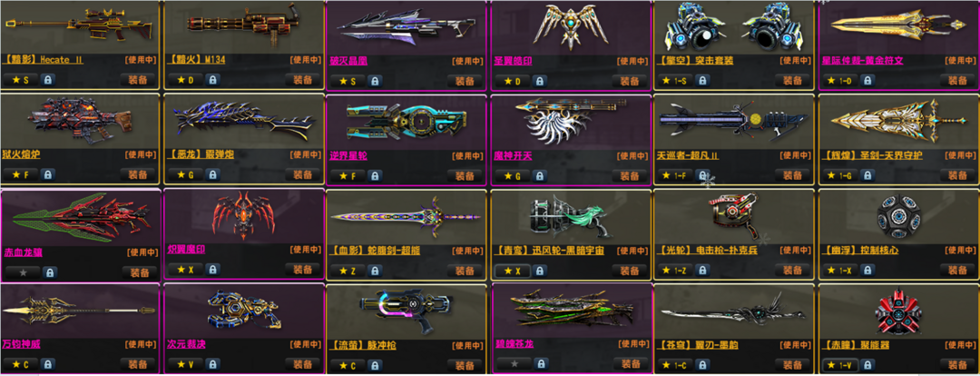980x376 pixels.
Task: Click the star 1-Z hotkey on 电击枪-扑克兵
Action: [678, 271]
